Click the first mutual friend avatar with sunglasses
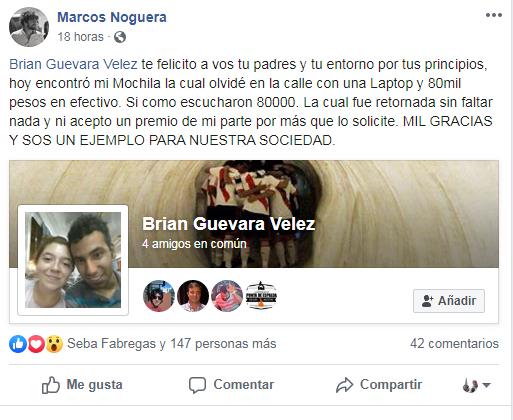The image size is (513, 420). tap(159, 296)
